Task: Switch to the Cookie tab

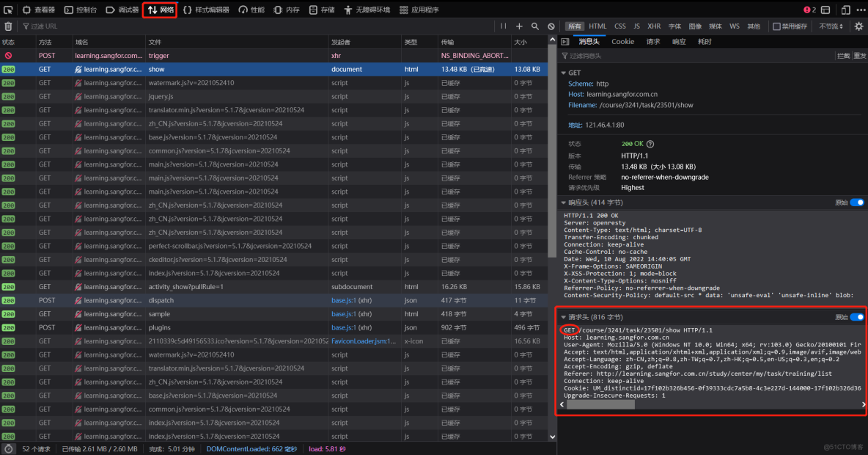Action: click(622, 42)
